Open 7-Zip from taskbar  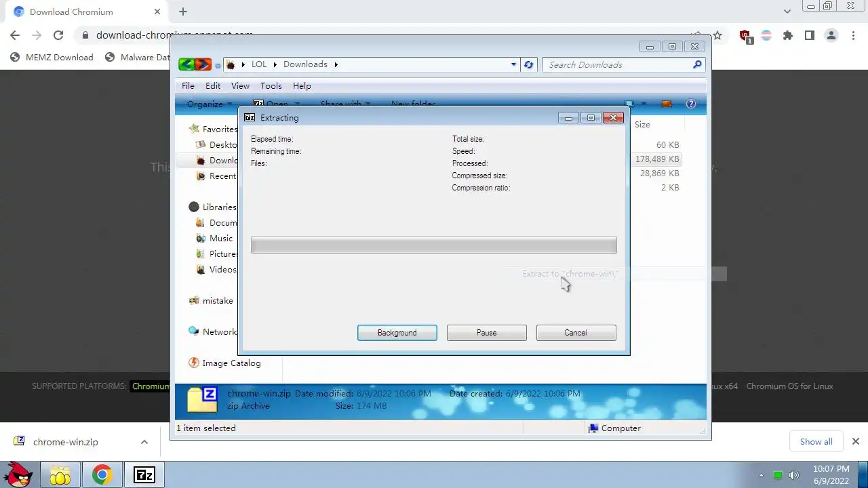(x=144, y=475)
